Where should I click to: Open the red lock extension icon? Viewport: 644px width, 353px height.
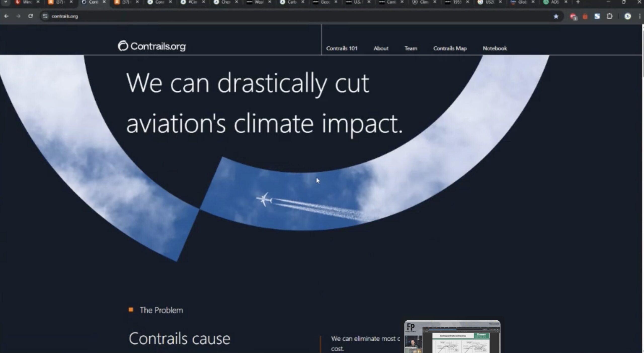tap(585, 17)
